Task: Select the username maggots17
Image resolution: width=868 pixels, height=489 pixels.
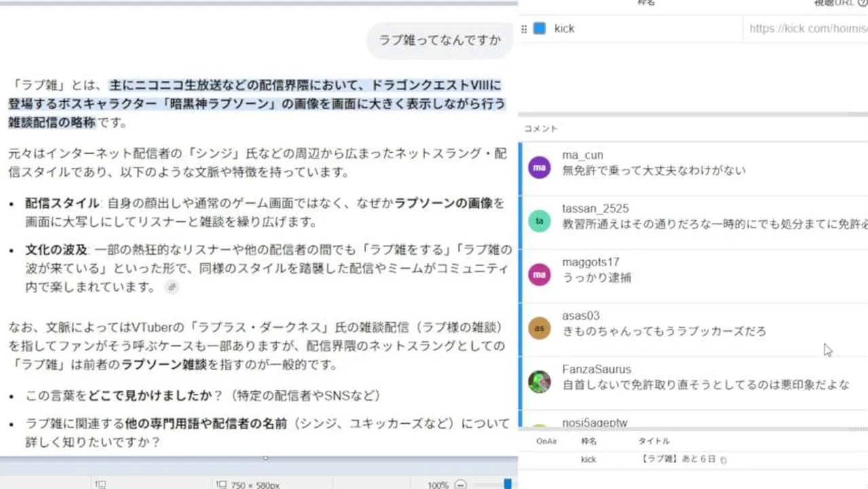Action: point(590,262)
